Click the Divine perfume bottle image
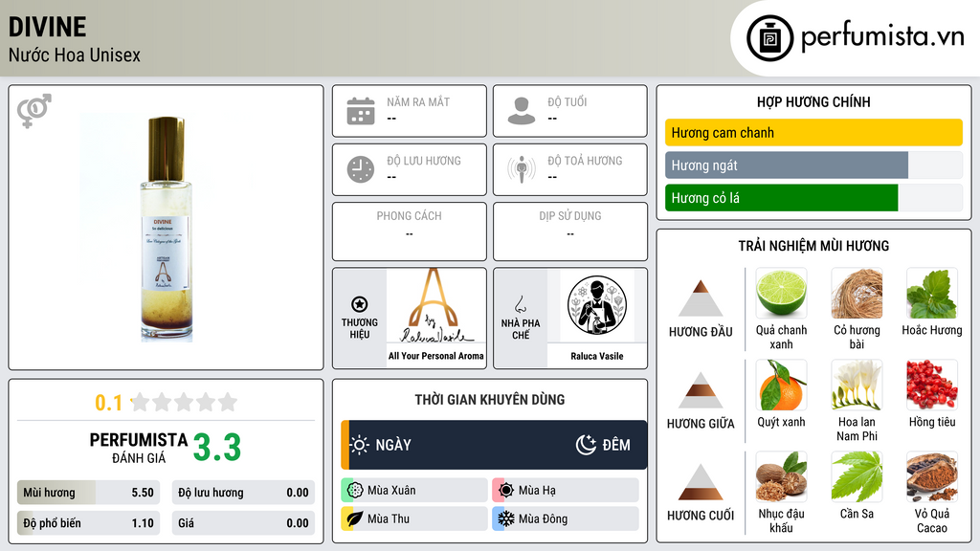 (167, 229)
